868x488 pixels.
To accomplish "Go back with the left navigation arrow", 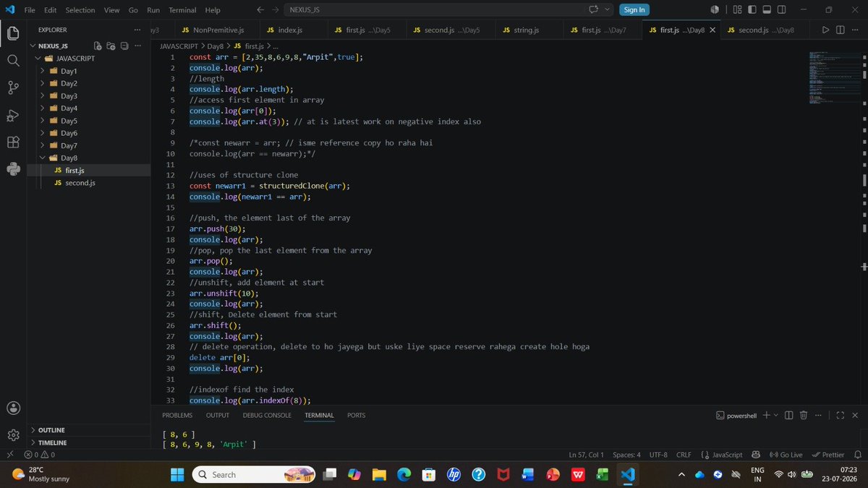I will [260, 9].
